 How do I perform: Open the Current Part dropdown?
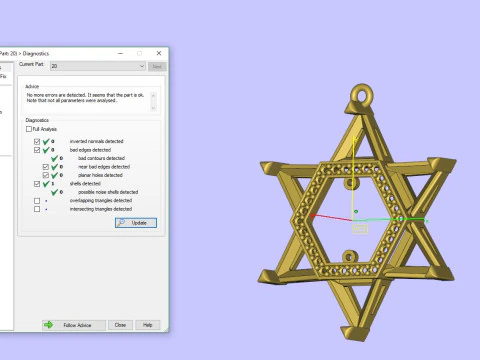(x=98, y=66)
